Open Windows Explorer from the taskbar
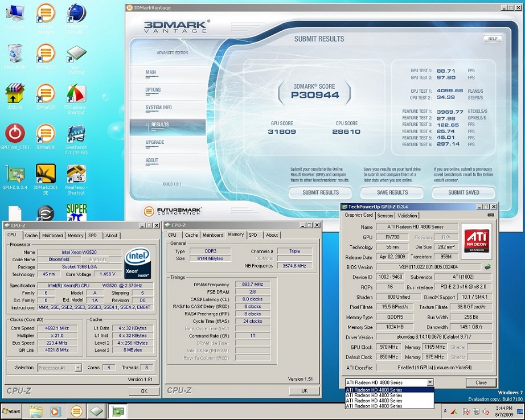This screenshot has height=420, width=525. click(x=36, y=411)
